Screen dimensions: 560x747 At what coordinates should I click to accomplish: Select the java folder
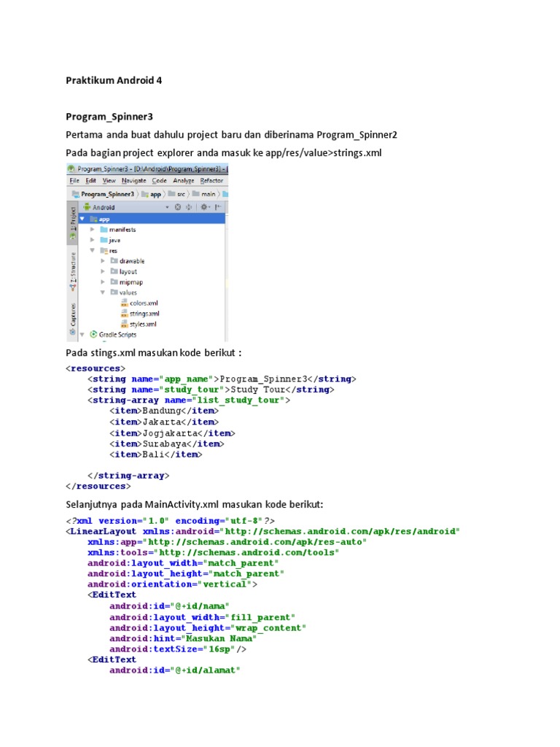pos(114,240)
